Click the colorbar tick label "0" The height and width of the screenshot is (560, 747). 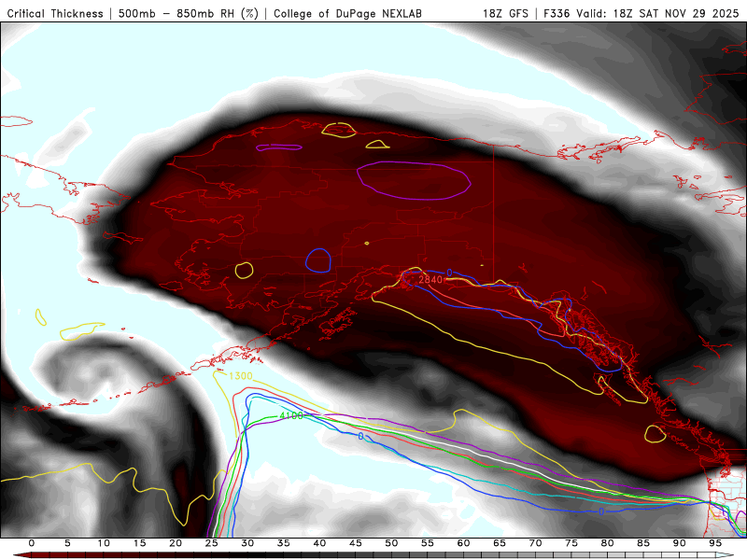click(32, 543)
